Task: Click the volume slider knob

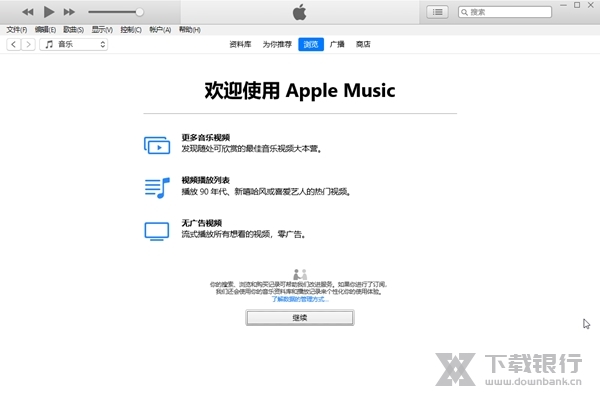Action: click(140, 12)
